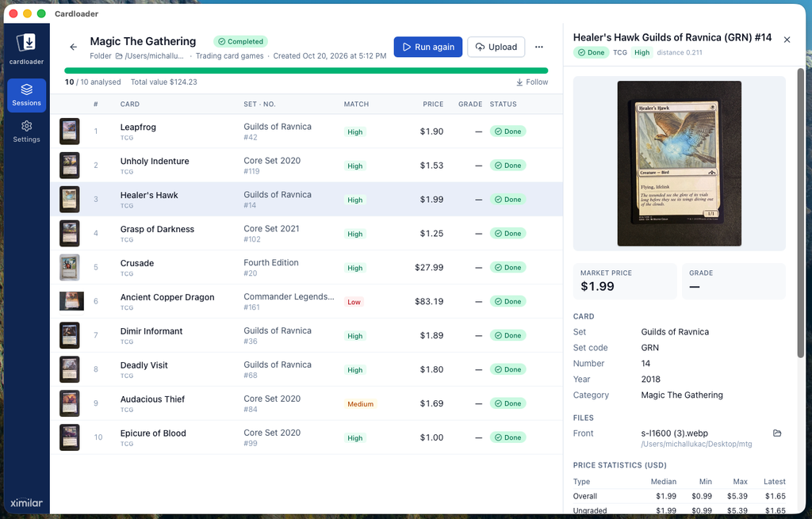The width and height of the screenshot is (812, 519).
Task: Click the ximilar logo in sidebar
Action: (x=26, y=502)
